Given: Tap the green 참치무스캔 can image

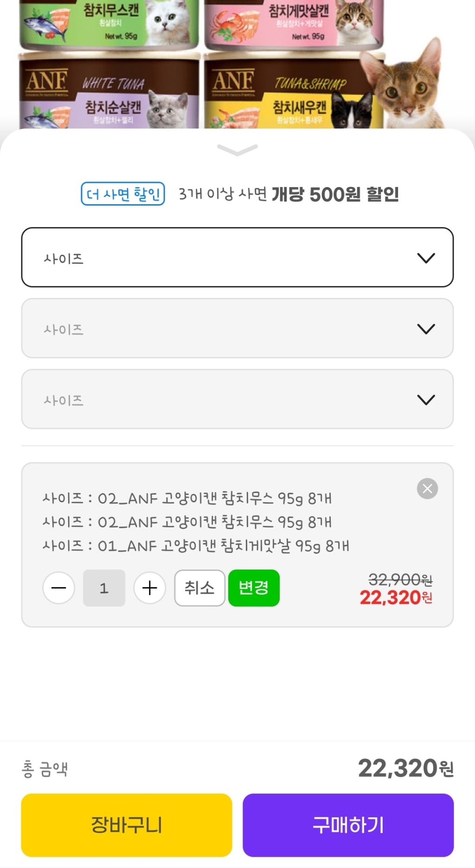Looking at the screenshot, I should (x=109, y=23).
